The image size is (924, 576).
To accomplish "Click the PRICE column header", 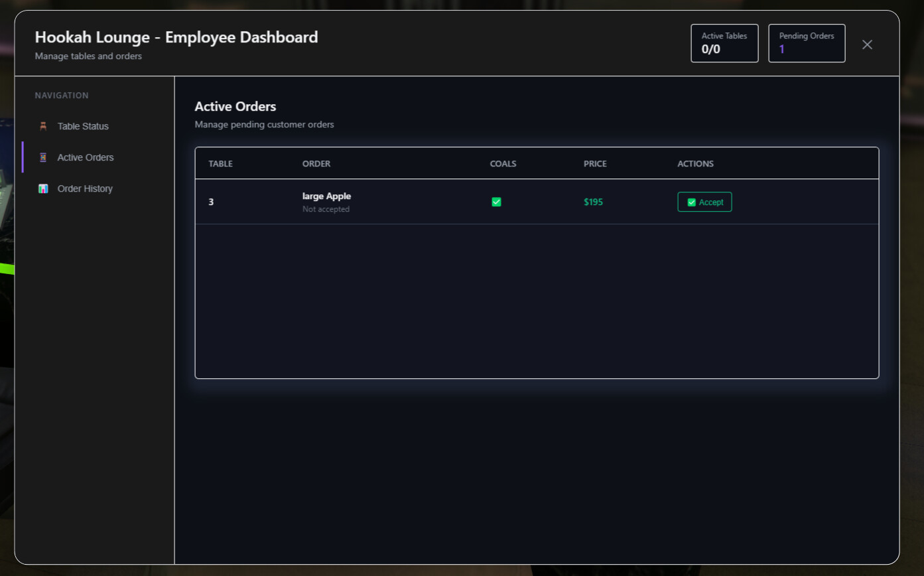I will 595,164.
